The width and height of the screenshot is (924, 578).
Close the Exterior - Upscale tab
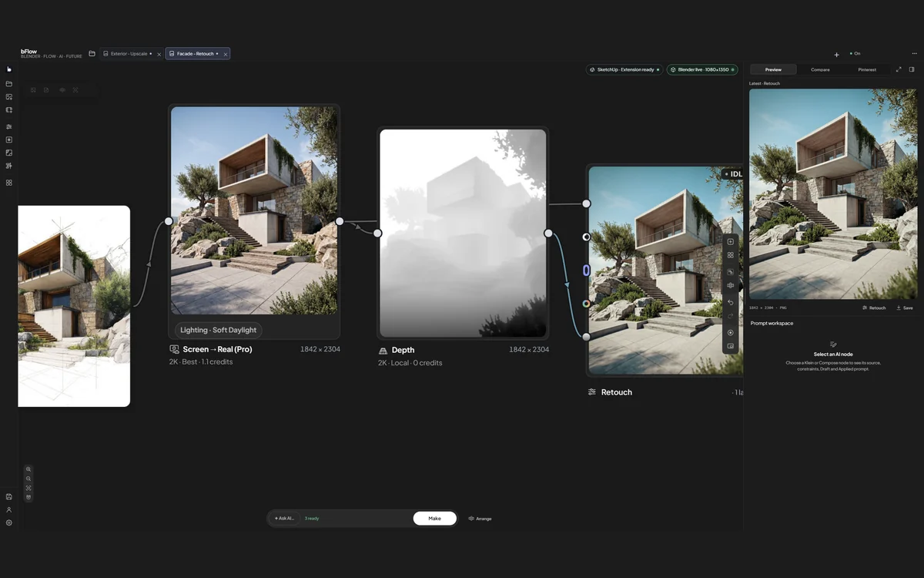pos(159,55)
